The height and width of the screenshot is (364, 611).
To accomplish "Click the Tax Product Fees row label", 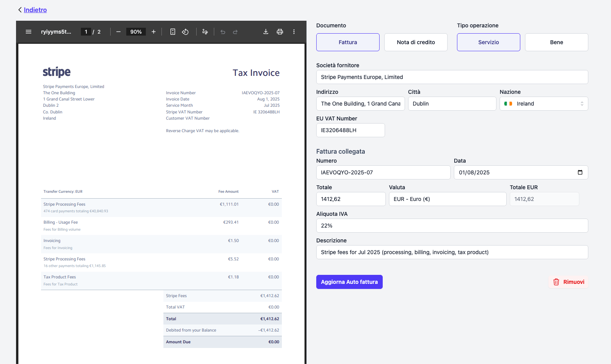I will coord(60,277).
